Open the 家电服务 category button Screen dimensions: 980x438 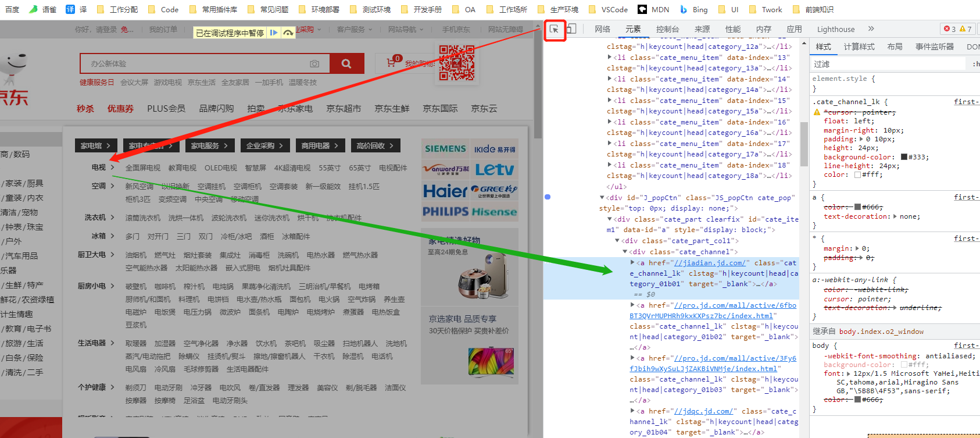click(x=209, y=145)
